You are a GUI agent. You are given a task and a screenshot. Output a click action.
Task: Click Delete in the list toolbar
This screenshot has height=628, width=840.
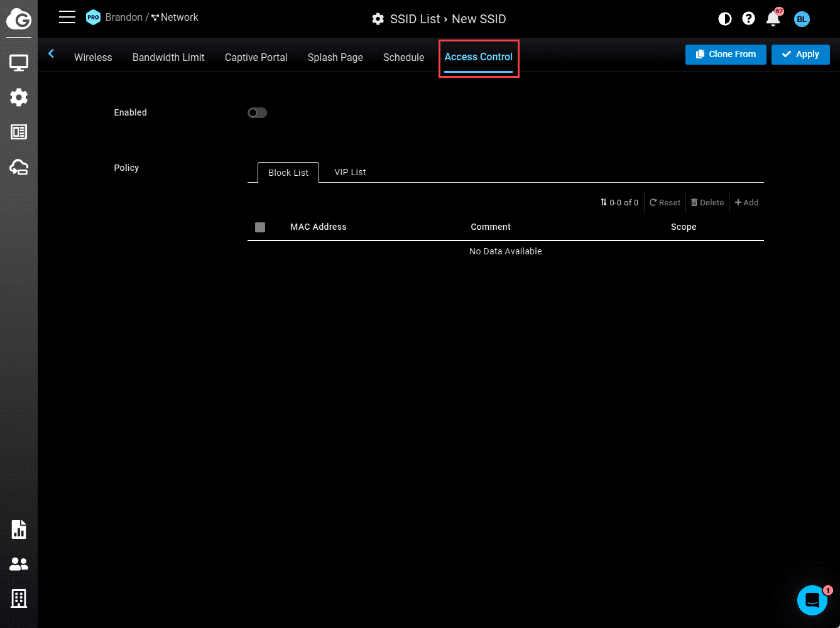tap(707, 202)
